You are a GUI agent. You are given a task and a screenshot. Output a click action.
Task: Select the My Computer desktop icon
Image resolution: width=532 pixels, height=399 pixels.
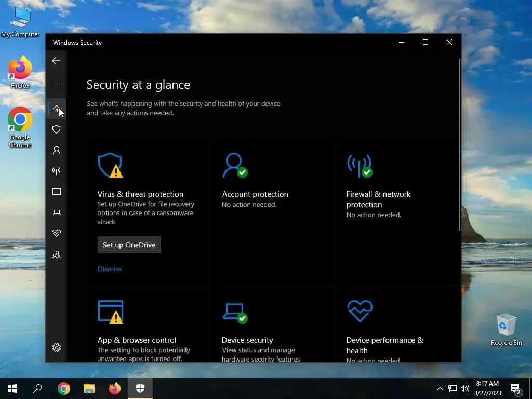(20, 22)
